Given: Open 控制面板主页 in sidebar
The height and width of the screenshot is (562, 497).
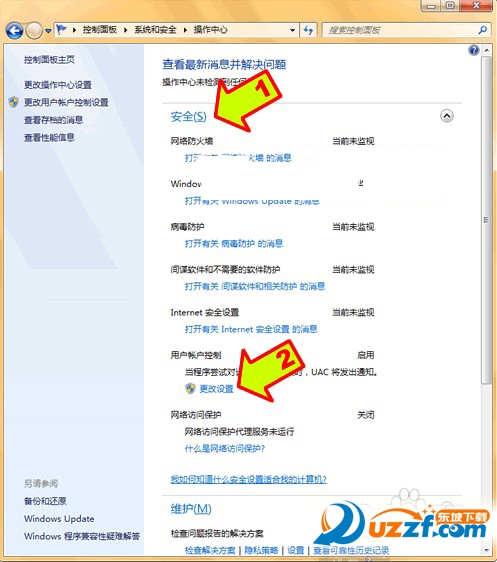Looking at the screenshot, I should (x=49, y=59).
